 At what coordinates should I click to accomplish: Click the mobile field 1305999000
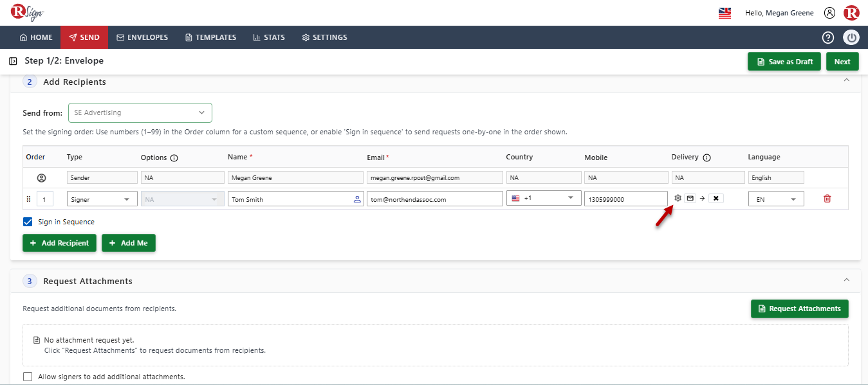click(x=626, y=199)
